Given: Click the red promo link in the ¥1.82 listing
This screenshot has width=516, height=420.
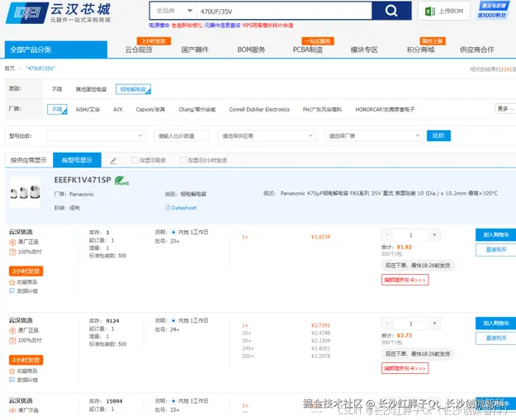Looking at the screenshot, I should 405,280.
